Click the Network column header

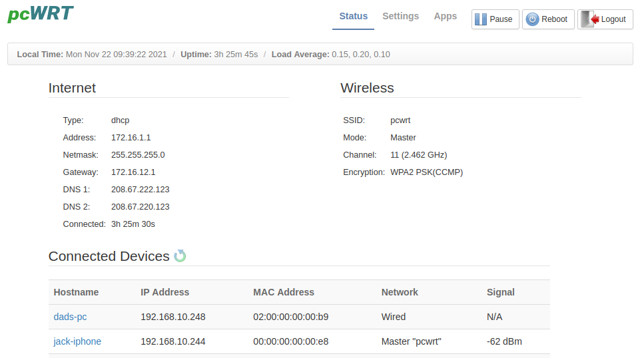(x=400, y=292)
